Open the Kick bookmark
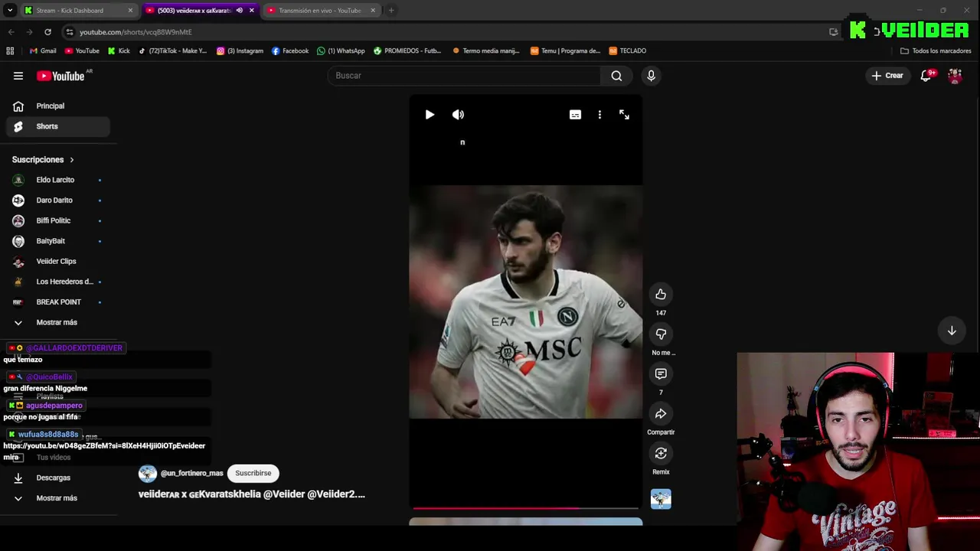This screenshot has width=980, height=551. pyautogui.click(x=119, y=51)
